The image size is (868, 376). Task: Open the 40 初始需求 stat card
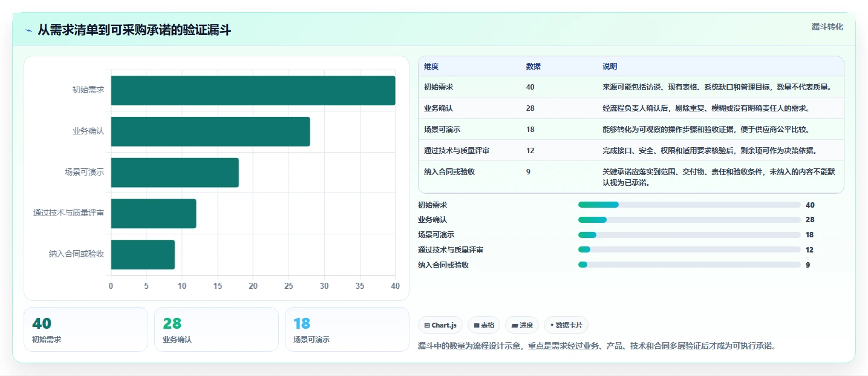pos(86,329)
